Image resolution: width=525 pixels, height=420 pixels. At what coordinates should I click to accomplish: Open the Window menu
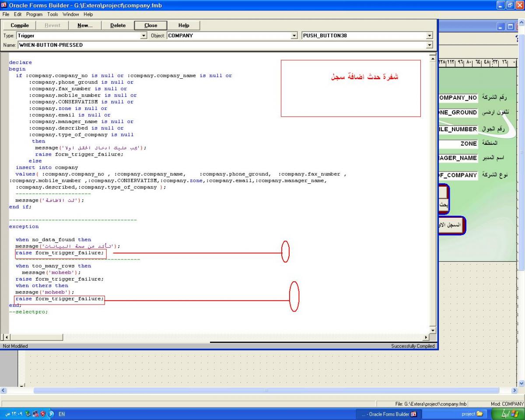[71, 14]
